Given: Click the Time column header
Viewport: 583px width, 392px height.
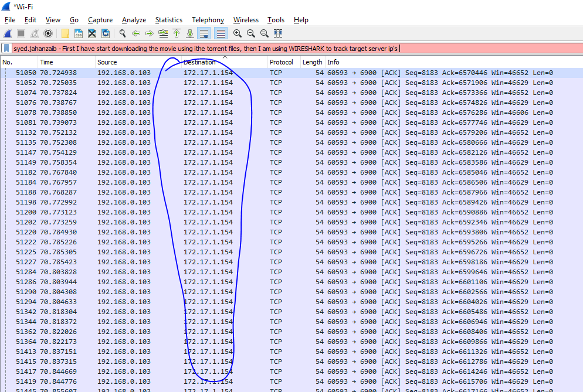Looking at the screenshot, I should (47, 62).
